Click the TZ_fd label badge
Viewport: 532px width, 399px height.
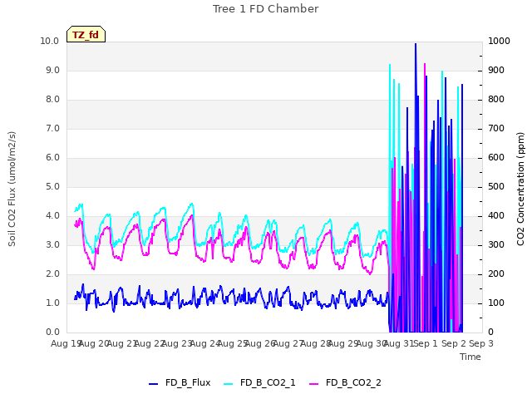pos(86,34)
